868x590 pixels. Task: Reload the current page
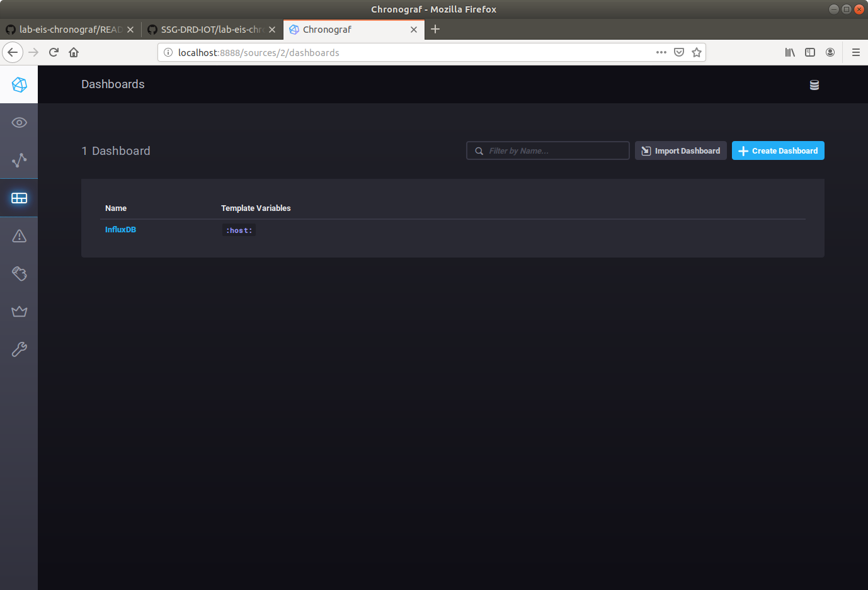pos(54,52)
